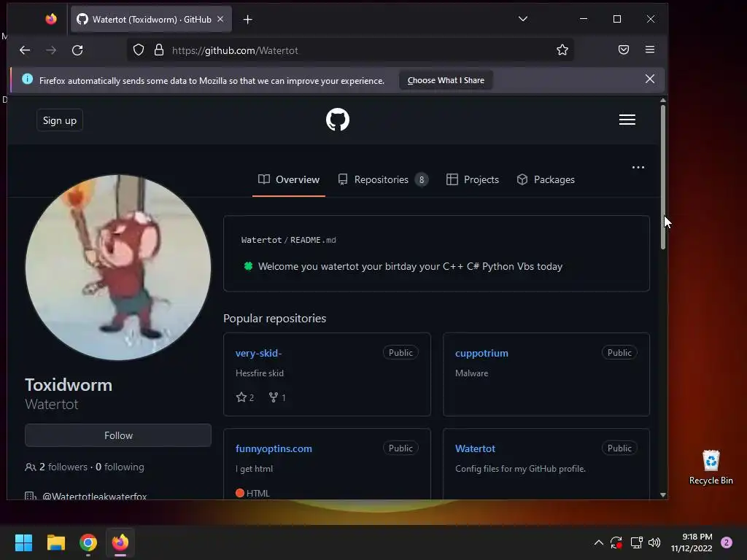View the 0 following list
Viewport: 747px width, 560px height.
click(x=120, y=467)
